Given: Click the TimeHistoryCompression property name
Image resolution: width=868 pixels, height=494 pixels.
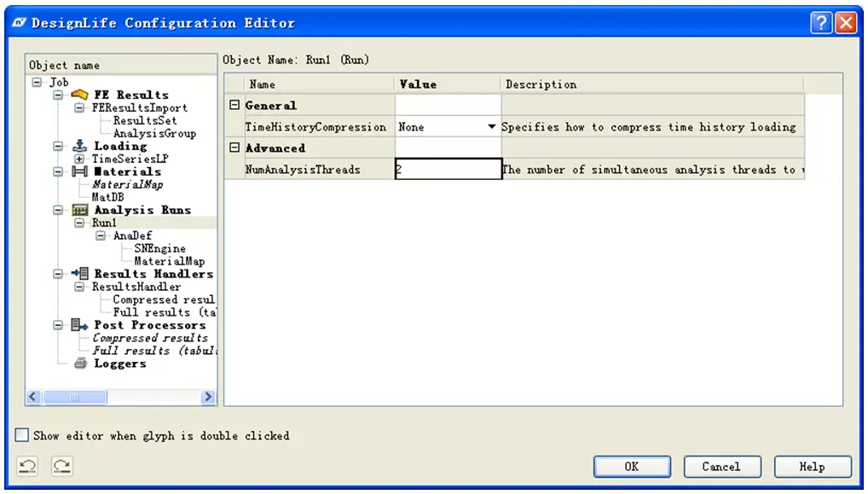Looking at the screenshot, I should [315, 127].
